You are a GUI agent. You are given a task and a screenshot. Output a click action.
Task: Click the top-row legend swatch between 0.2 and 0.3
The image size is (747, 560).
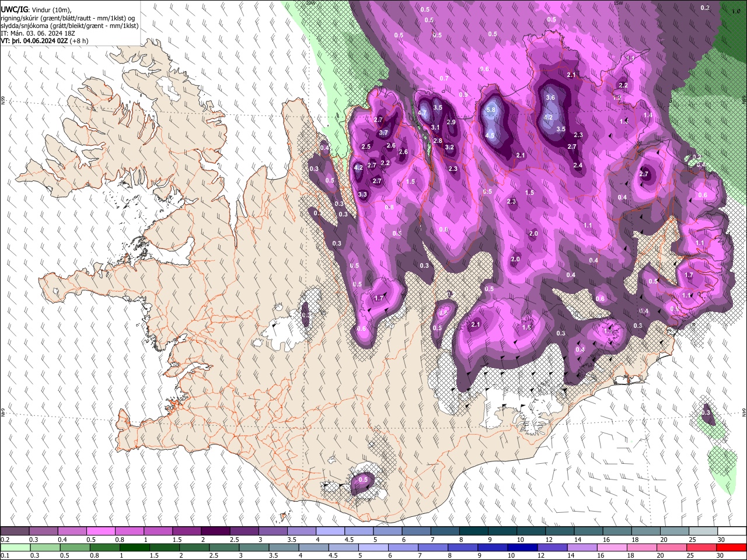click(x=15, y=531)
